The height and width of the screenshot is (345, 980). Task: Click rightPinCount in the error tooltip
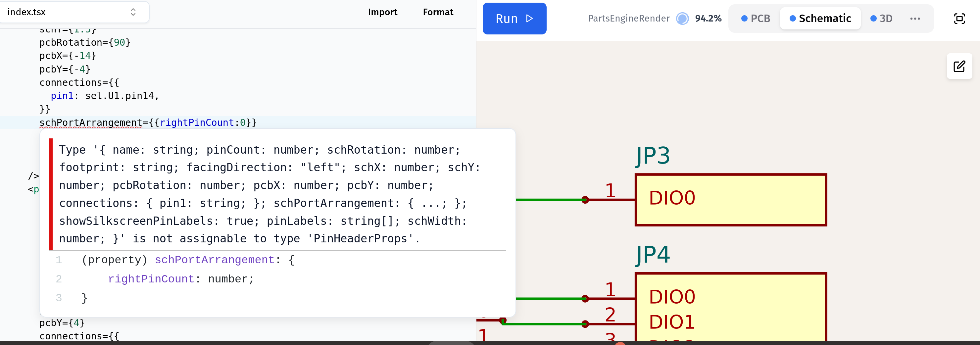click(151, 279)
